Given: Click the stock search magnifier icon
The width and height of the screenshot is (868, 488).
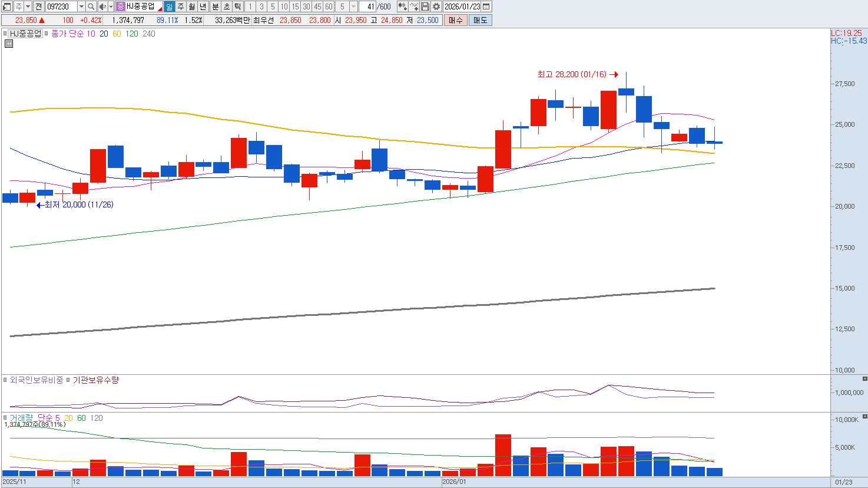Looking at the screenshot, I should 91,6.
